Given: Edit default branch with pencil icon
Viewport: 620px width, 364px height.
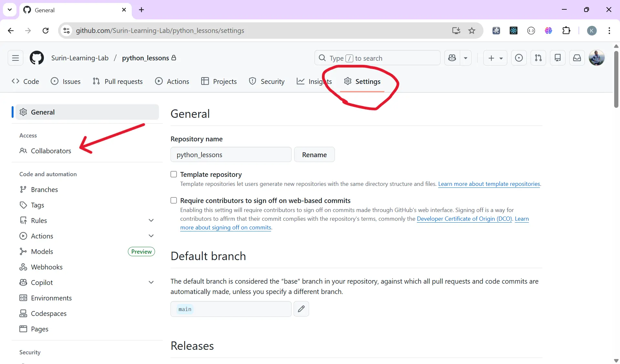Looking at the screenshot, I should point(301,309).
